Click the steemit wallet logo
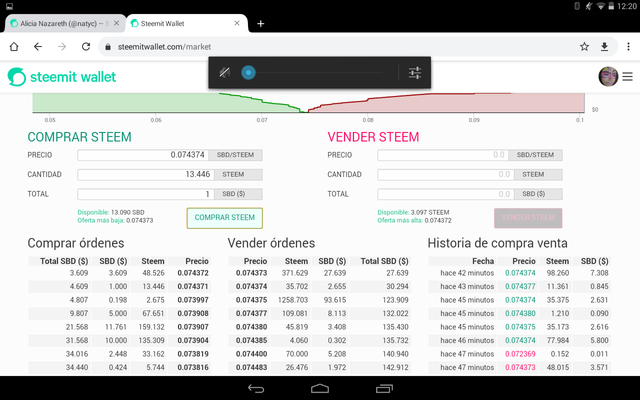The width and height of the screenshot is (640, 400). (x=62, y=77)
